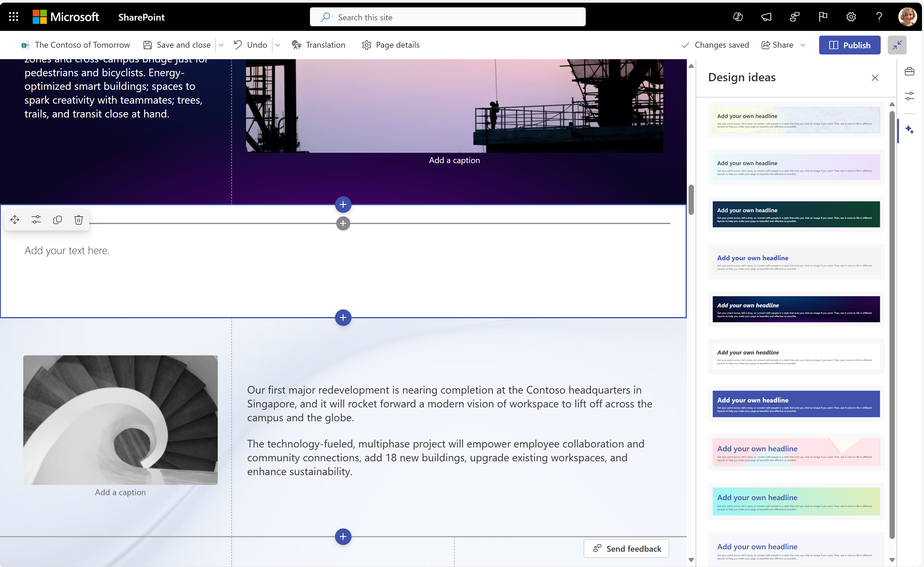Click Send feedback button

coord(627,548)
